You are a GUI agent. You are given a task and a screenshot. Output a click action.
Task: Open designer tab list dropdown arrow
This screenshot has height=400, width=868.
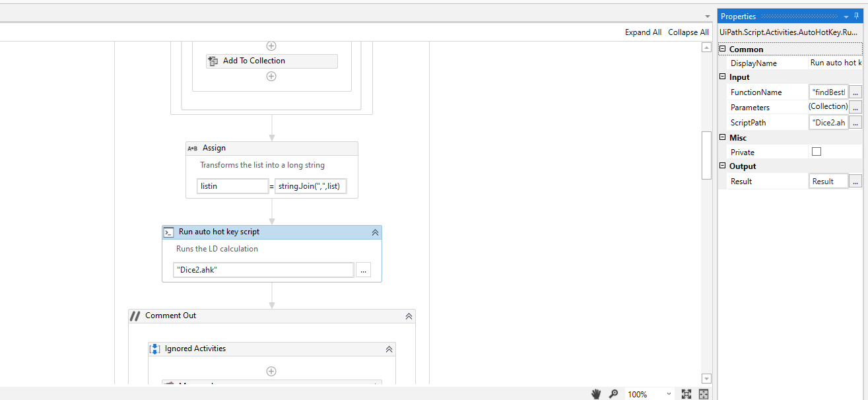(x=707, y=17)
